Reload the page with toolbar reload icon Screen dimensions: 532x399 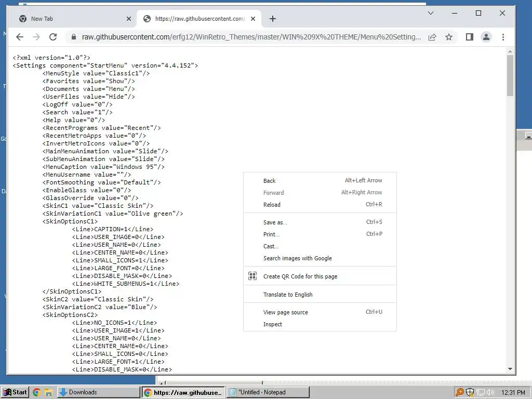pos(53,37)
